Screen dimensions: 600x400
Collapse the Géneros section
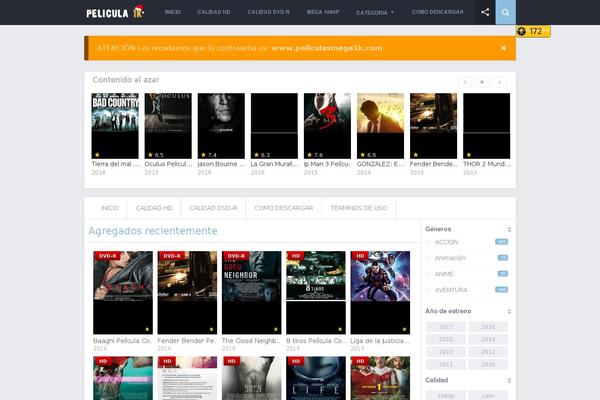tap(509, 229)
